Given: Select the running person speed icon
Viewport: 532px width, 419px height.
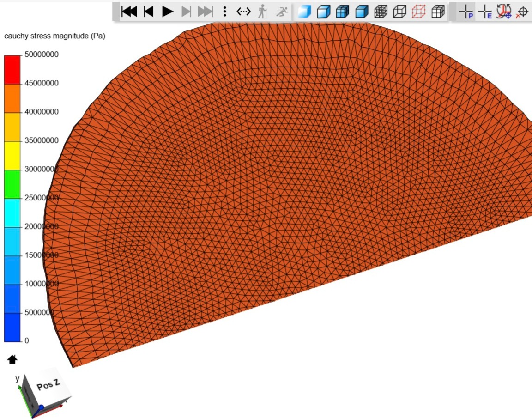Looking at the screenshot, I should click(281, 12).
